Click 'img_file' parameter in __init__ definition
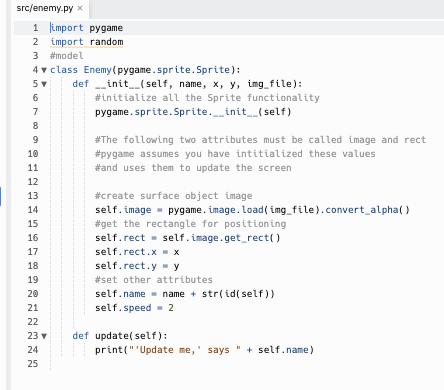 (270, 84)
